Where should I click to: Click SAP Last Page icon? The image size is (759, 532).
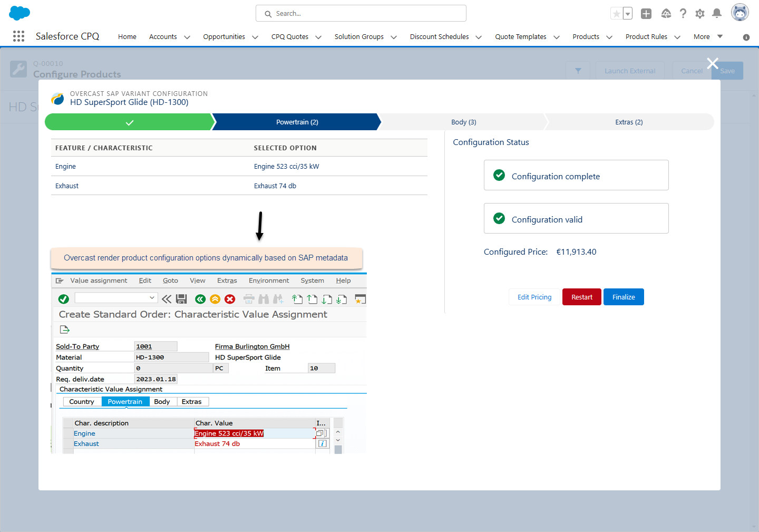click(x=342, y=299)
